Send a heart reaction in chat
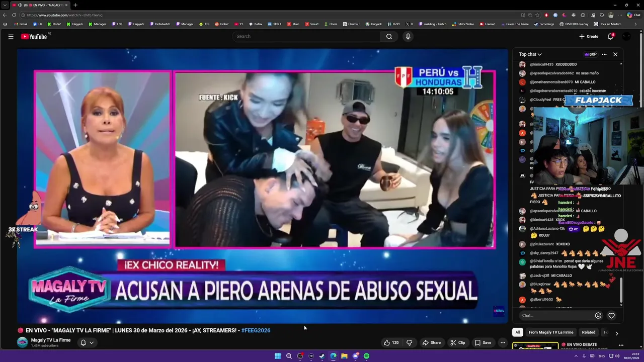Viewport: 644px width, 362px height. click(611, 315)
